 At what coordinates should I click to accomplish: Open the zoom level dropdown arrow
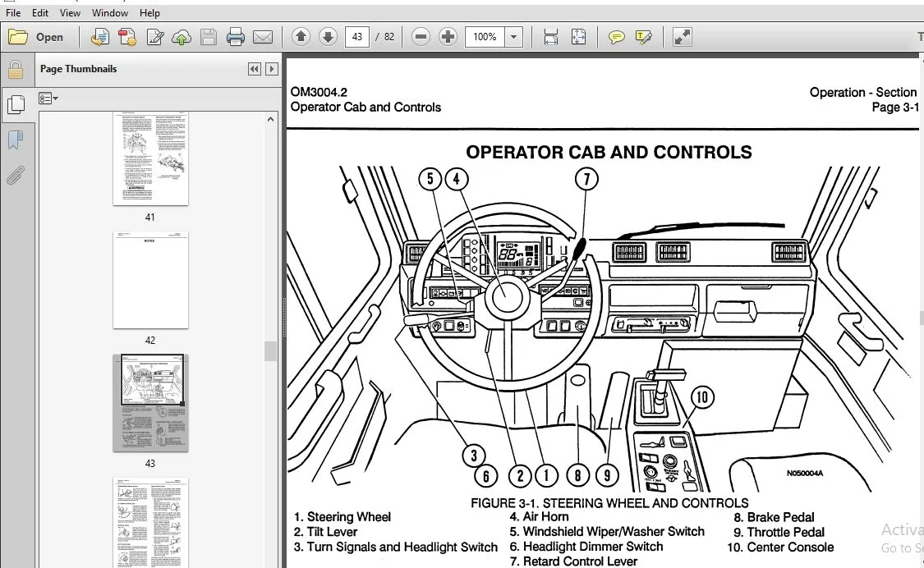(514, 37)
